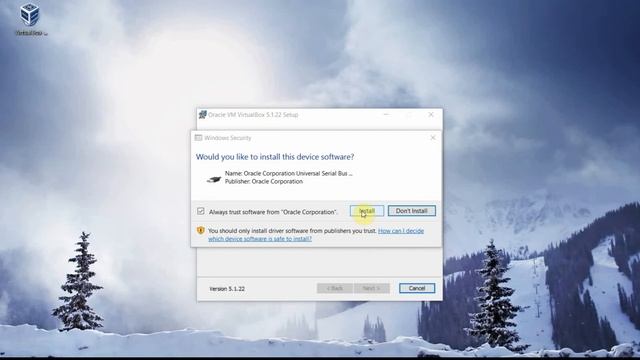Click the 'Would you like to install this device software?' heading

tap(275, 157)
